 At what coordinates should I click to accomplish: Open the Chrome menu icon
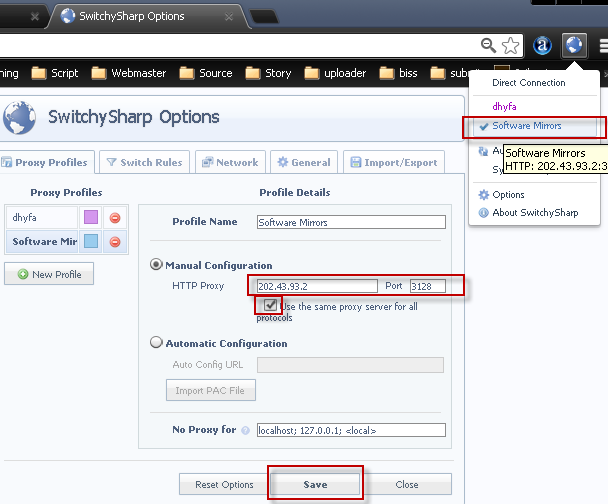[x=603, y=45]
